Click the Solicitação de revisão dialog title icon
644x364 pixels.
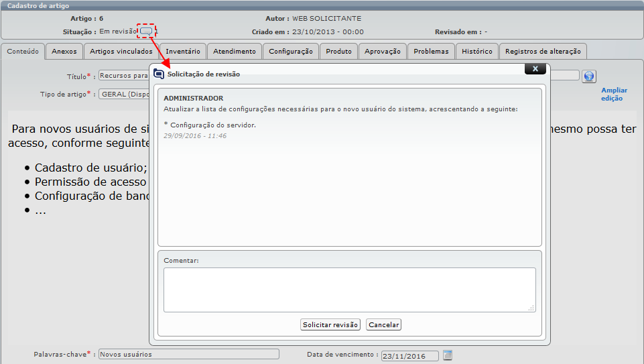click(159, 74)
